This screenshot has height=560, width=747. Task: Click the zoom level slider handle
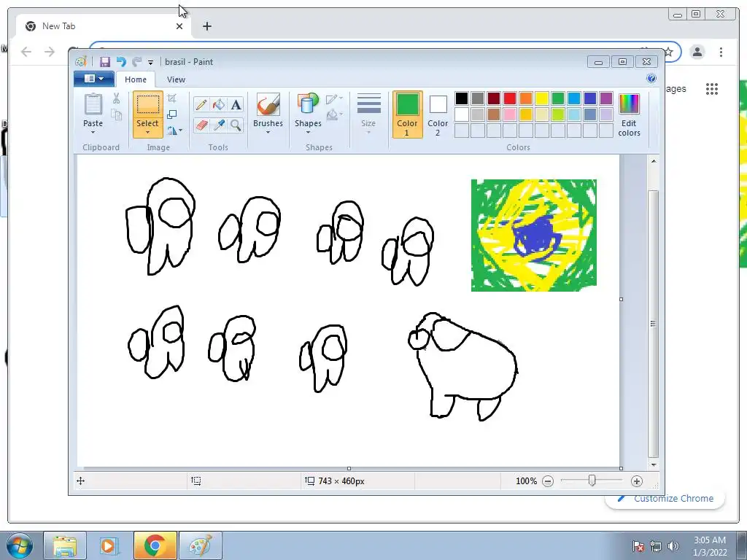point(592,481)
